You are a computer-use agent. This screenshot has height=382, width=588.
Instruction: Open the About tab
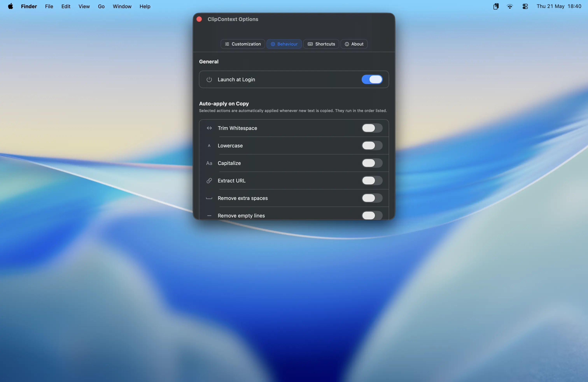(354, 44)
